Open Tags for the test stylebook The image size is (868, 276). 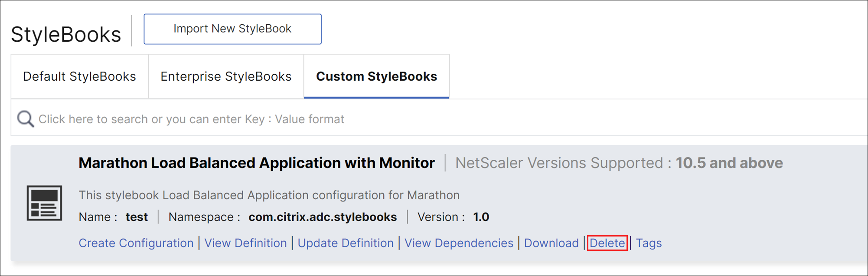pos(649,243)
